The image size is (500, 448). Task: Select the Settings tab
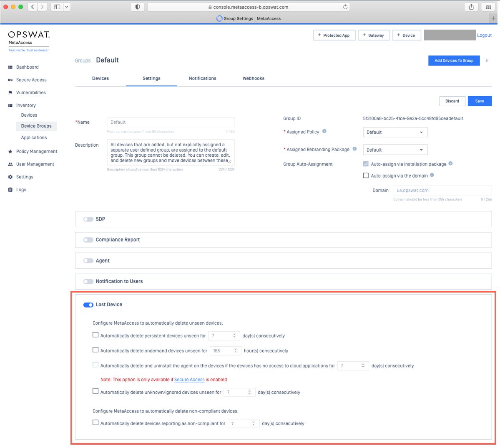151,78
